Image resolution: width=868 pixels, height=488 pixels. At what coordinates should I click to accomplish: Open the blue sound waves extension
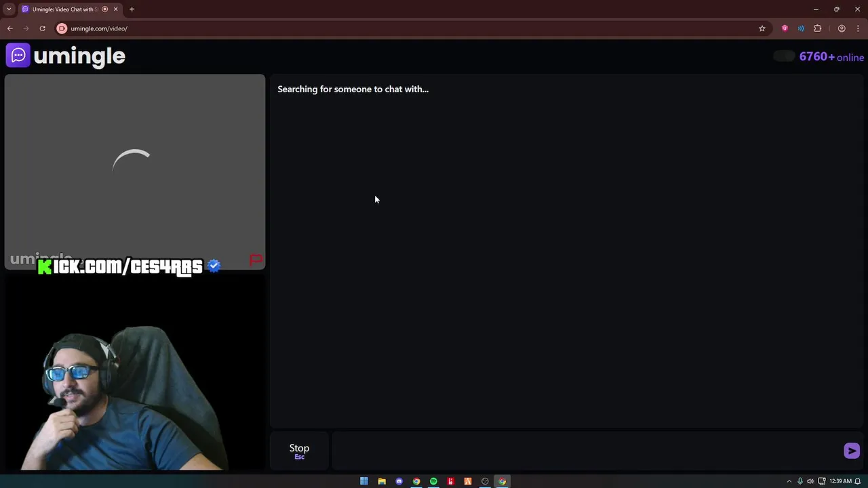801,28
